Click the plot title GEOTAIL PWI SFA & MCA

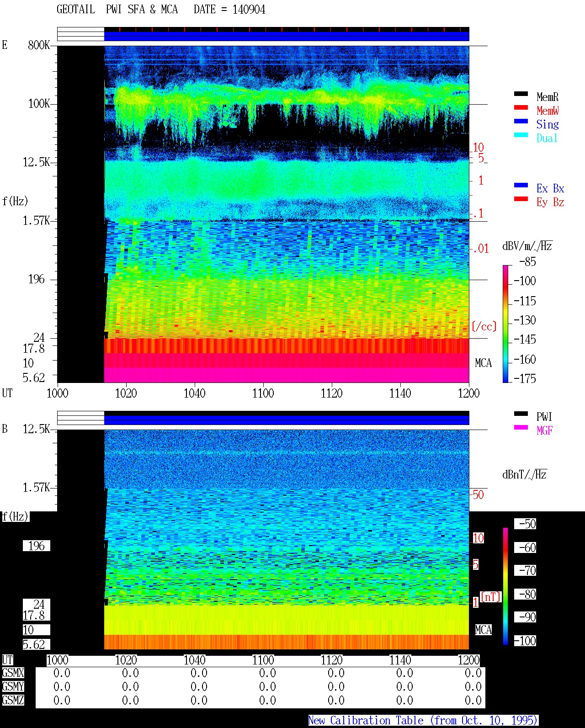tap(117, 10)
